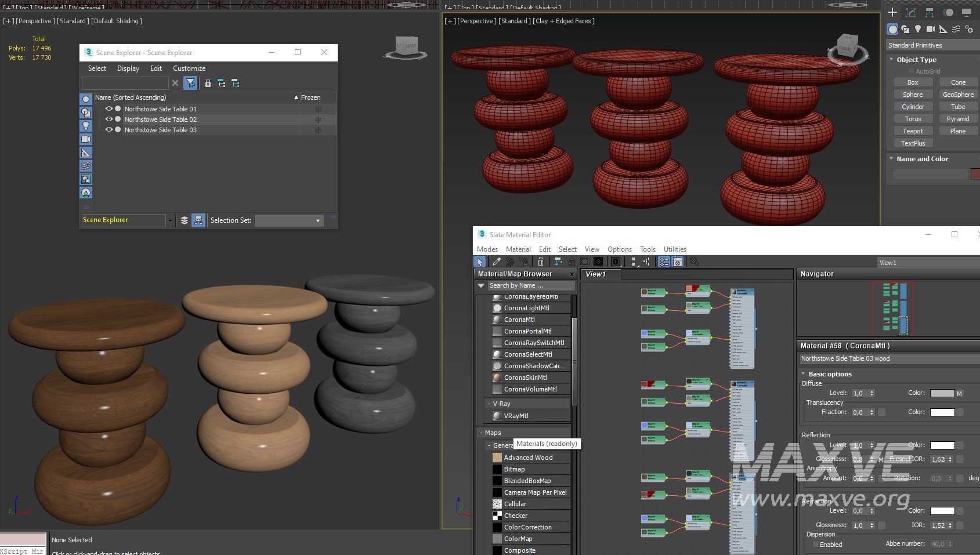
Task: Hide Northstowe Side Table 01 using eye icon
Action: click(109, 108)
